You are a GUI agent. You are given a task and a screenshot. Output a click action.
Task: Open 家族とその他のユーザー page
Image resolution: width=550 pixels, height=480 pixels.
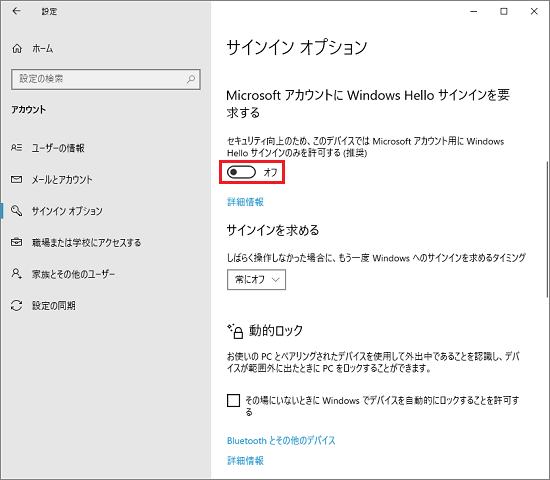coord(73,274)
